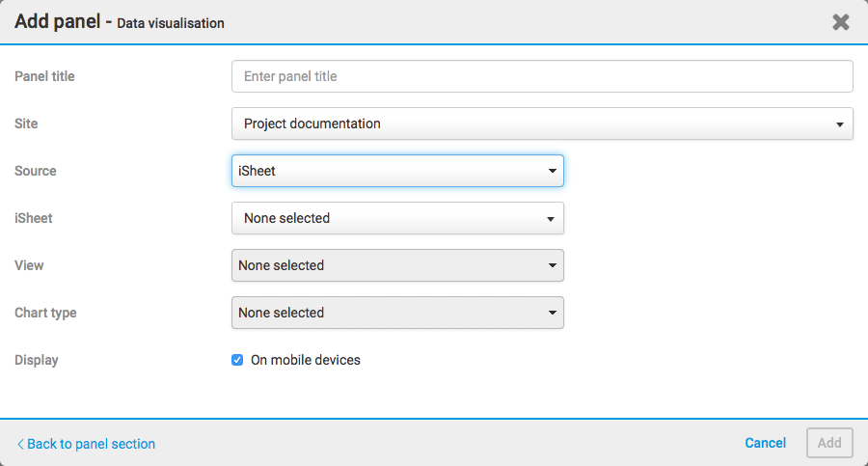Screen dimensions: 868x466
Task: Click the 'Panel title' field label
Action: tap(44, 76)
